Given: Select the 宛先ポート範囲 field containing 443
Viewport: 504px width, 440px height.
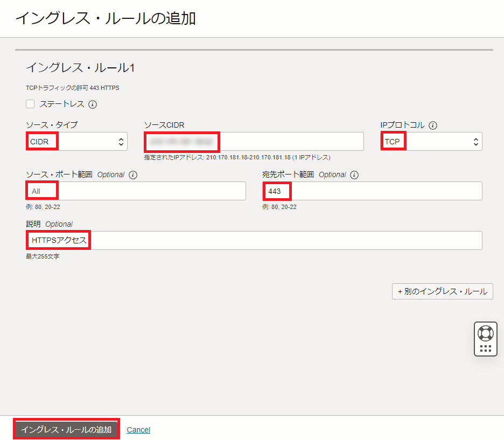Looking at the screenshot, I should [x=372, y=191].
